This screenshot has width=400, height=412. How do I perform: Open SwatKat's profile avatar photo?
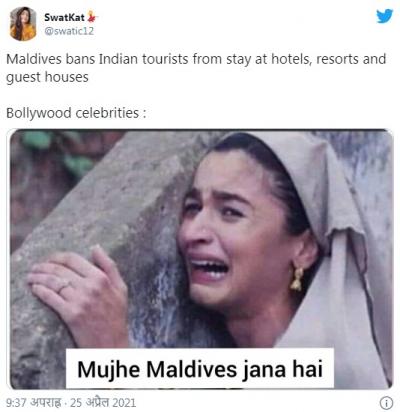[x=23, y=23]
